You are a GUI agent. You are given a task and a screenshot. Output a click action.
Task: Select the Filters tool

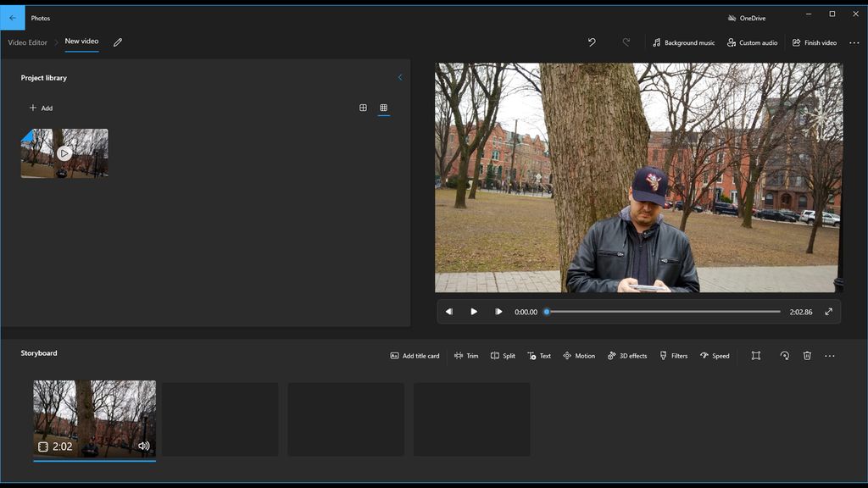pos(674,356)
